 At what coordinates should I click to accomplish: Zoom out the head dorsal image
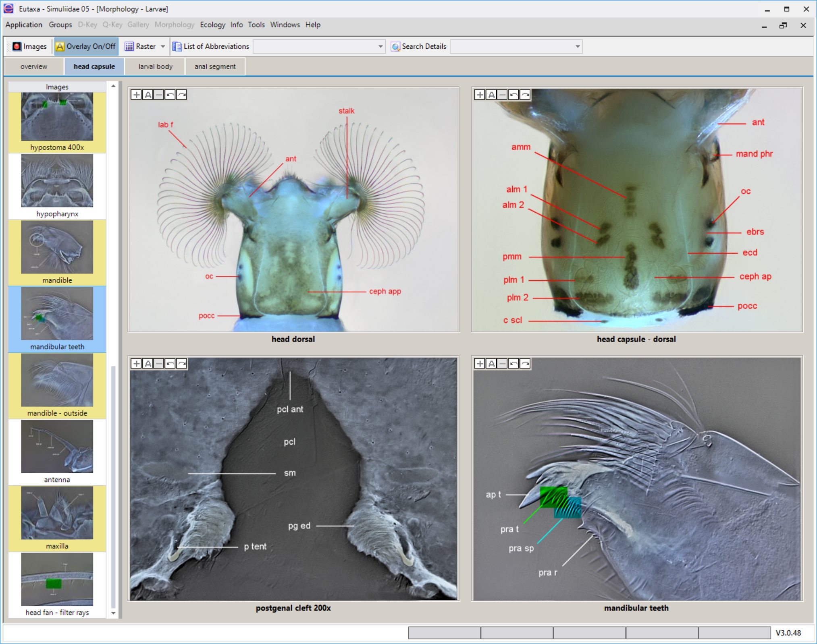pos(159,95)
